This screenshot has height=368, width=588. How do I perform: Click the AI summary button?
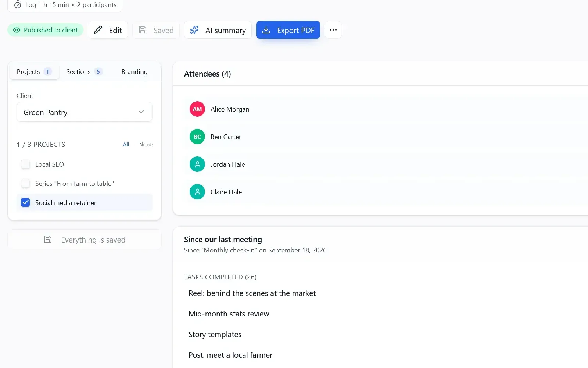218,30
